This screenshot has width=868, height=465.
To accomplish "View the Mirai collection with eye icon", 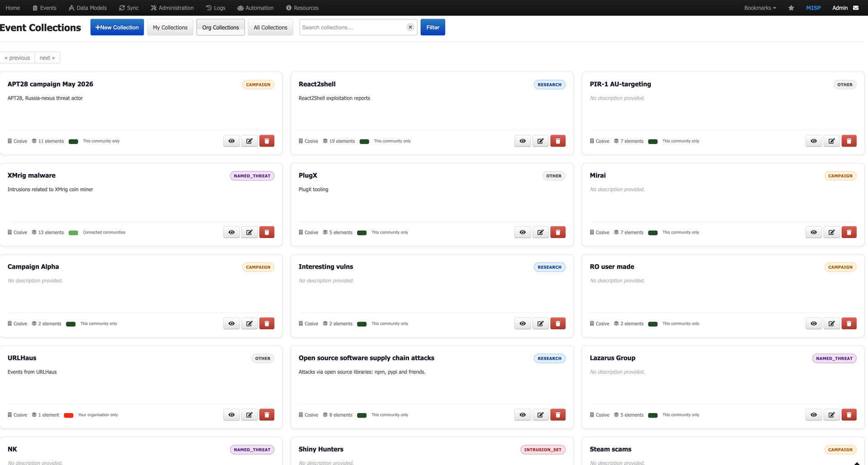I will point(814,232).
